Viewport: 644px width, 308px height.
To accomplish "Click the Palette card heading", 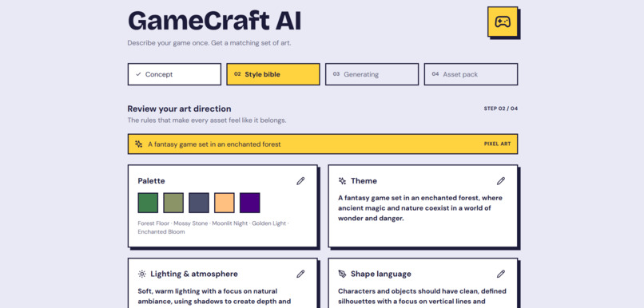I will click(x=151, y=181).
